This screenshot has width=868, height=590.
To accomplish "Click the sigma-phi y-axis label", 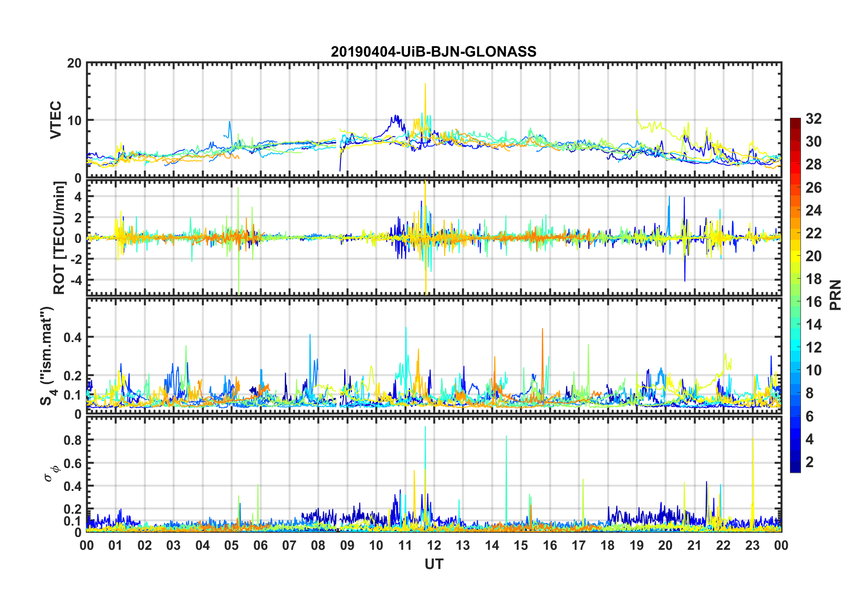I will pos(51,474).
